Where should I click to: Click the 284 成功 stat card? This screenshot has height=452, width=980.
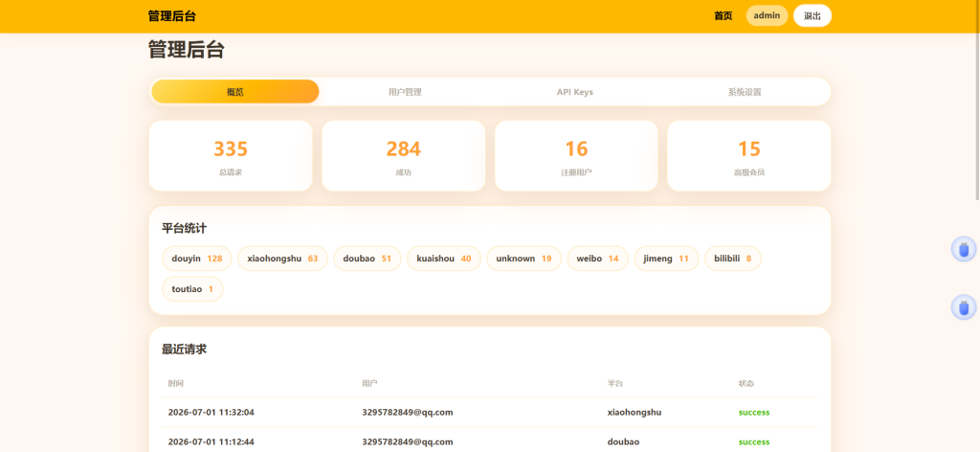[403, 156]
